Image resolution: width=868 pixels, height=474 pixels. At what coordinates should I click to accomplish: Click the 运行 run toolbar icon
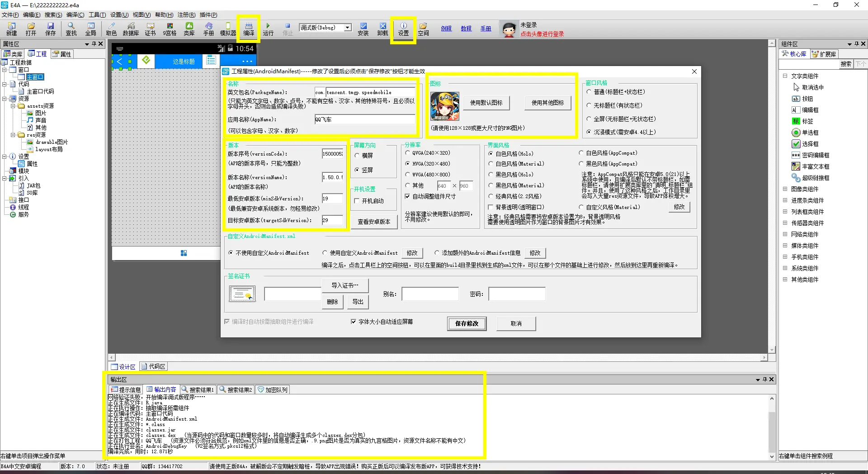(x=268, y=29)
